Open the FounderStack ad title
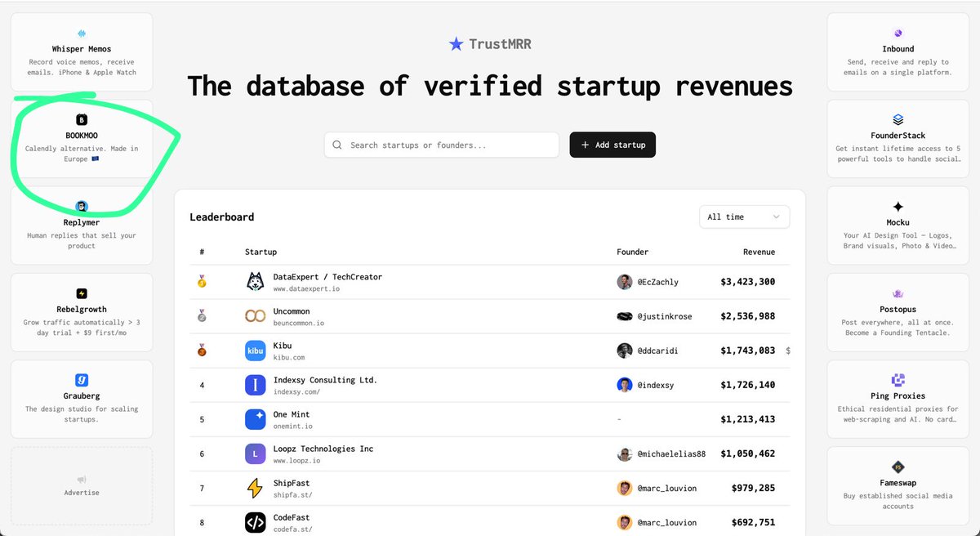The width and height of the screenshot is (980, 536). click(898, 136)
